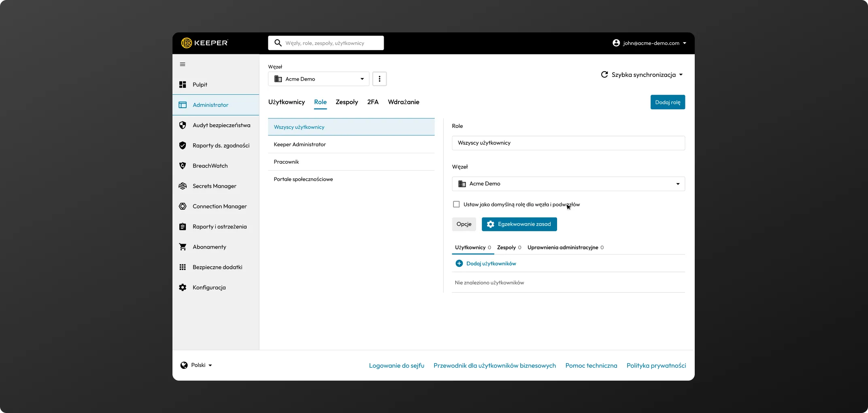Open Uprawnienia administracyjne sub-tab
This screenshot has height=413, width=868.
click(565, 247)
